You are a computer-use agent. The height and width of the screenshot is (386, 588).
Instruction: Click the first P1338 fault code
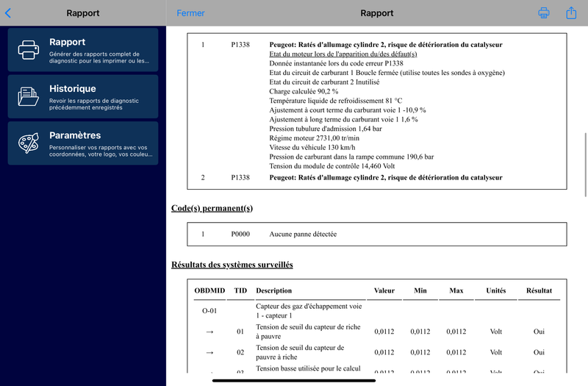pyautogui.click(x=240, y=45)
